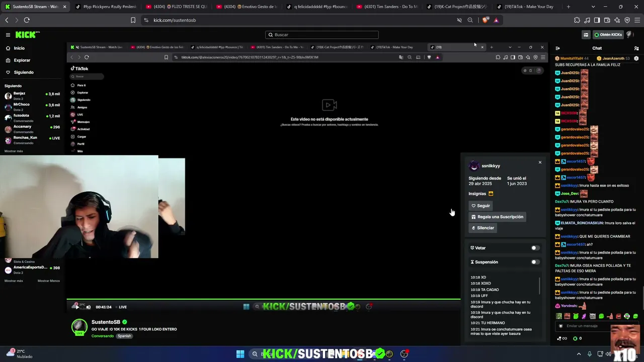The height and width of the screenshot is (362, 644).
Task: Pause the stream with the player play button
Action: (x=77, y=307)
